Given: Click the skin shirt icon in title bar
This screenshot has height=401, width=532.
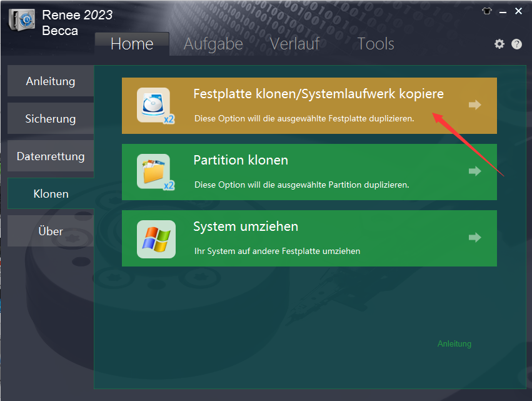Looking at the screenshot, I should [x=487, y=11].
